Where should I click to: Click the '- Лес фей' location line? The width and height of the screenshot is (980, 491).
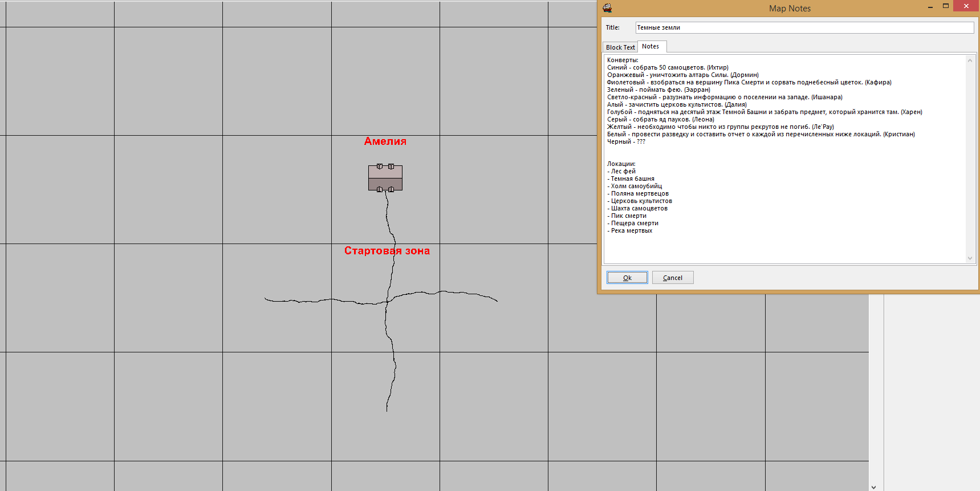621,171
